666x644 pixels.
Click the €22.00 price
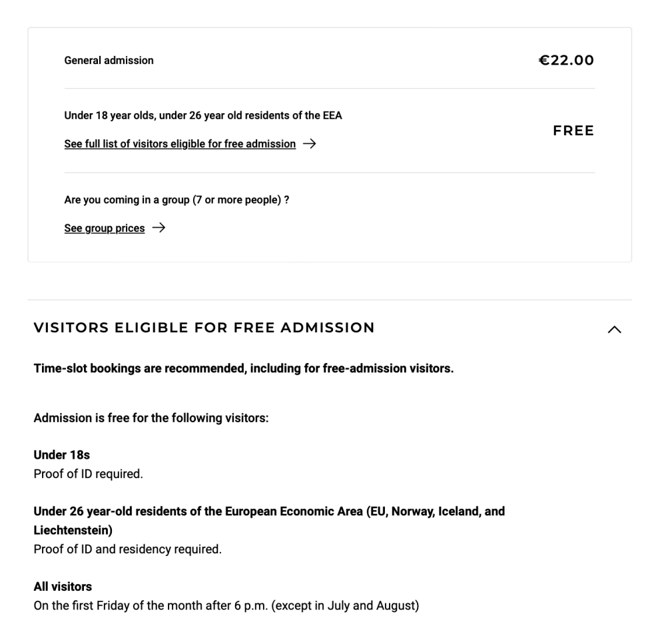(565, 61)
